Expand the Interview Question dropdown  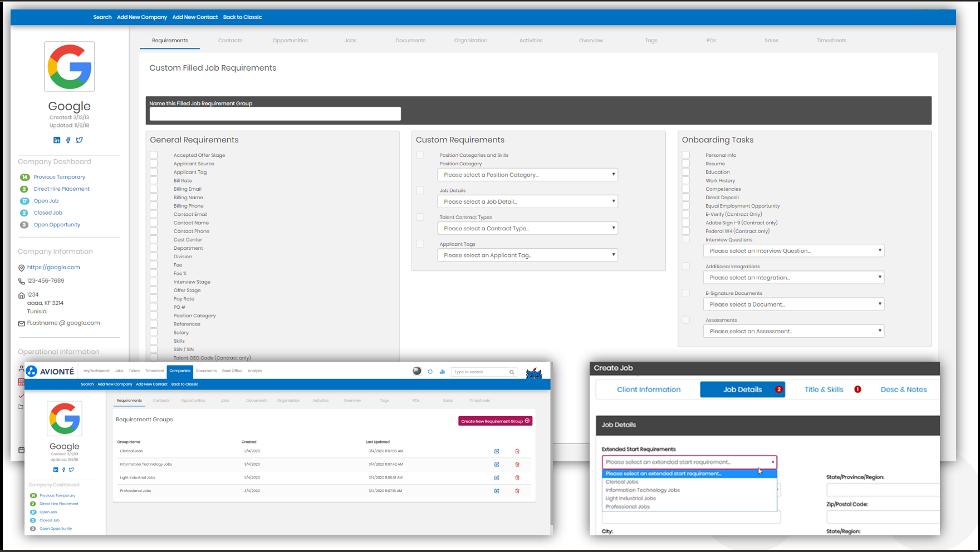[793, 251]
